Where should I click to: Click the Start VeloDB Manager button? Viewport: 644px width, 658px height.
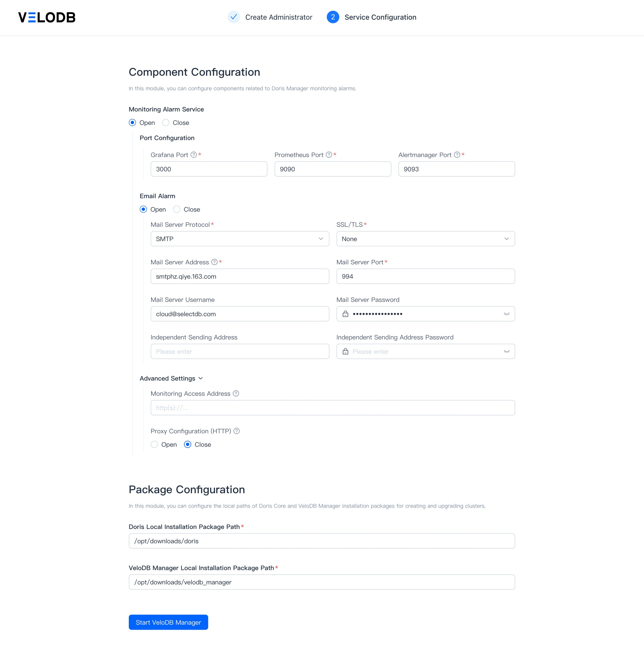tap(168, 623)
